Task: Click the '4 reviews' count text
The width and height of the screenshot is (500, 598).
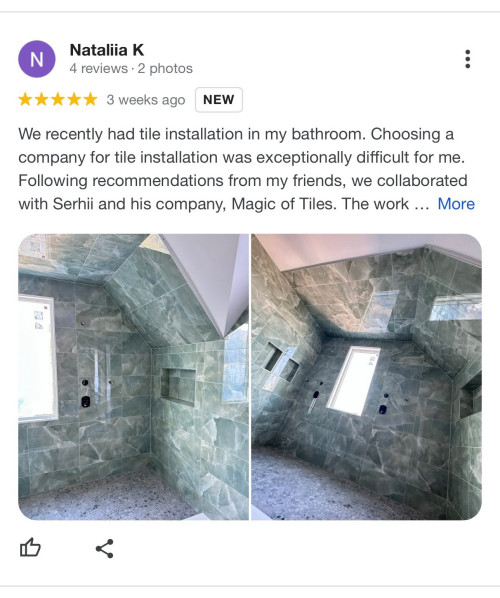Action: 98,69
